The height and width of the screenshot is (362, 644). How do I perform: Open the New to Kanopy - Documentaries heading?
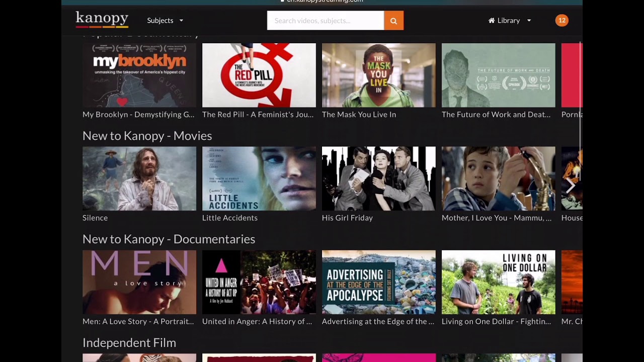click(x=169, y=239)
